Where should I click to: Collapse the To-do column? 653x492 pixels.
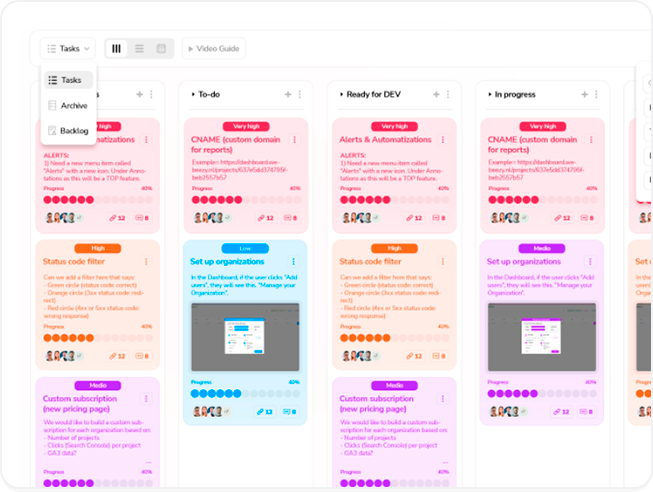tap(192, 94)
